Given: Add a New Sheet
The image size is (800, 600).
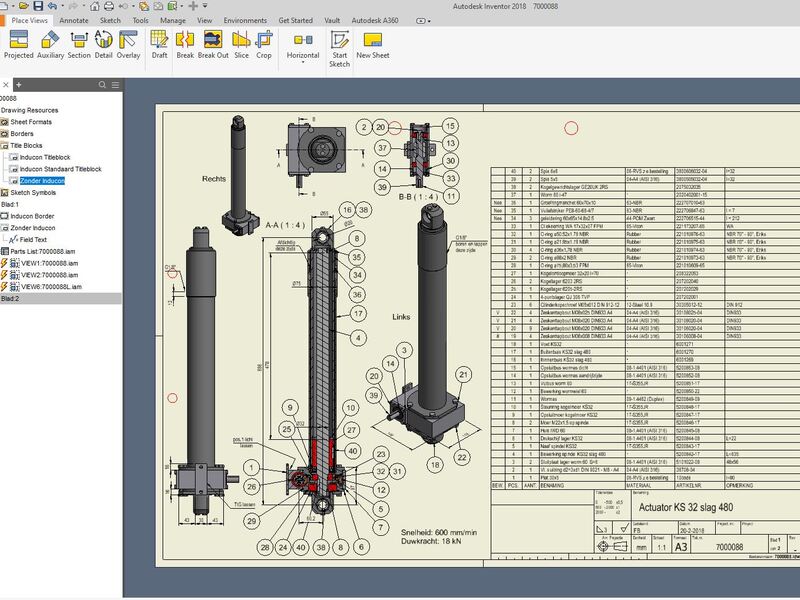Looking at the screenshot, I should coord(373,45).
